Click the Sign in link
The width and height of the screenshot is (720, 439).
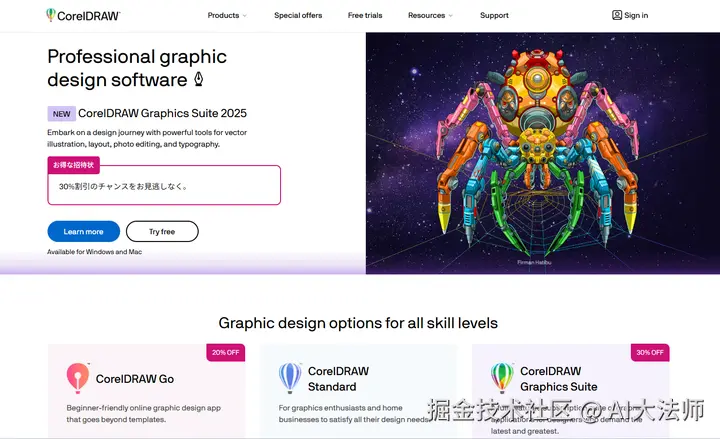[636, 15]
